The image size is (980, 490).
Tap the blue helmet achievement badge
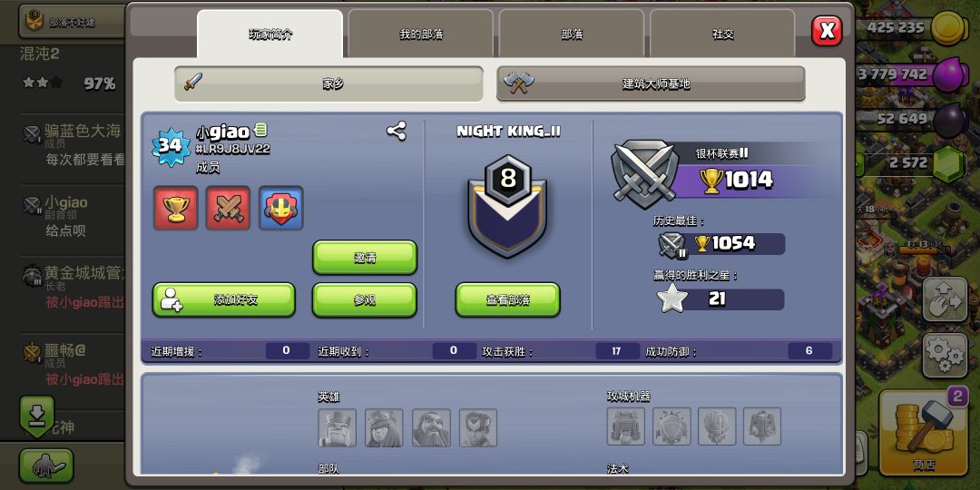click(x=281, y=208)
